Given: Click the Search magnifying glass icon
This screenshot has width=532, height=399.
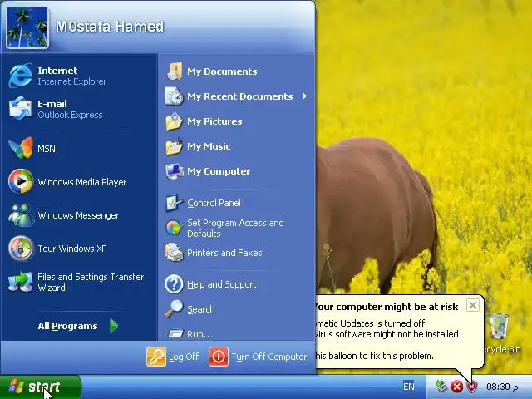Looking at the screenshot, I should [174, 309].
